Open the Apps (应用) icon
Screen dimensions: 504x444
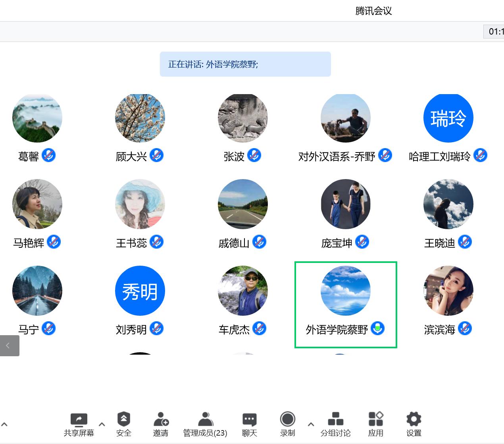(375, 420)
